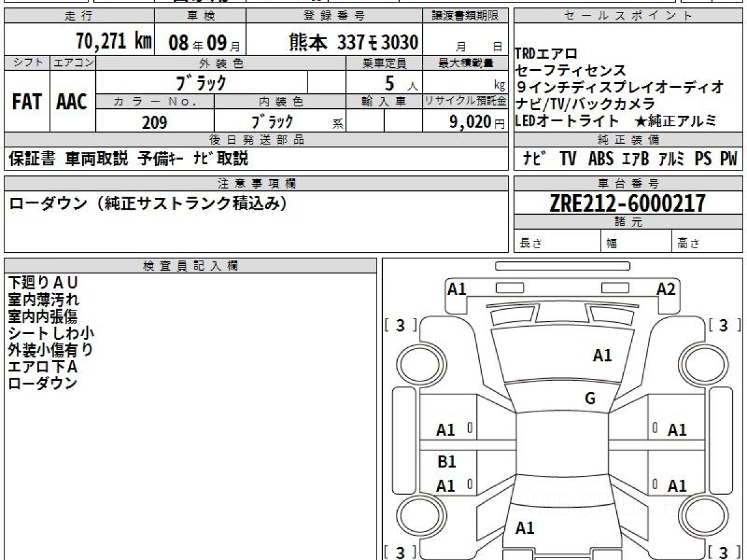Image resolution: width=747 pixels, height=560 pixels.
Task: Select the TRDエアロ sales point line
Action: [547, 54]
